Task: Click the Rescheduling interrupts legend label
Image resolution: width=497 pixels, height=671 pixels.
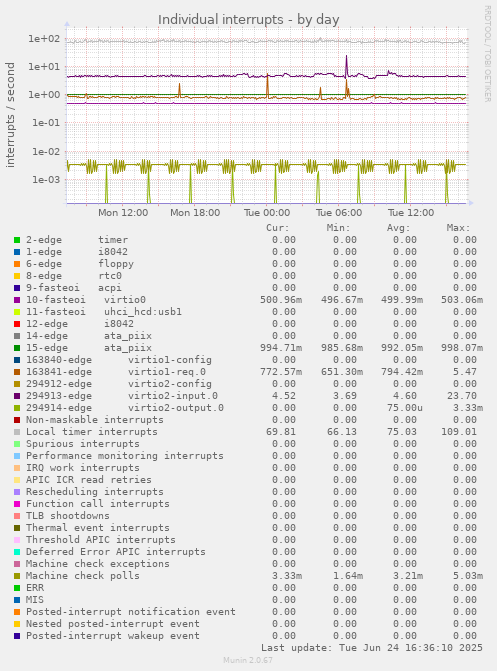Action: pyautogui.click(x=95, y=492)
